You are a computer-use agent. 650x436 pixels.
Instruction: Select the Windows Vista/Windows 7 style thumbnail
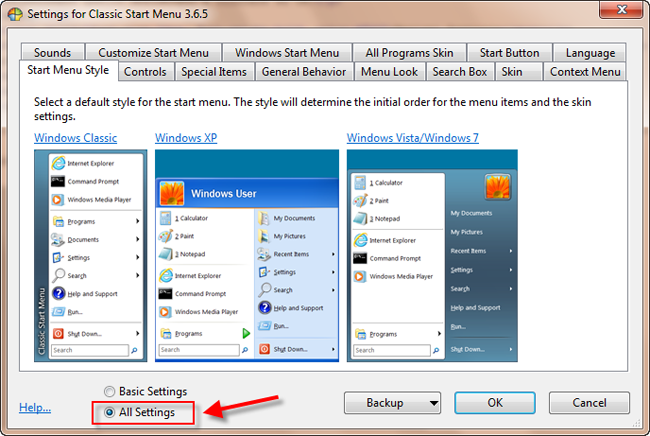(x=432, y=256)
